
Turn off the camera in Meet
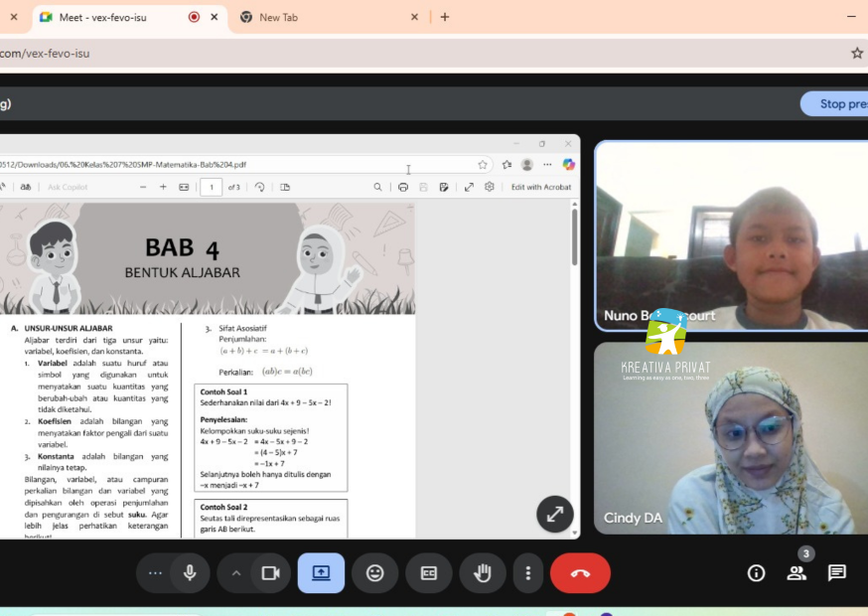coord(271,573)
